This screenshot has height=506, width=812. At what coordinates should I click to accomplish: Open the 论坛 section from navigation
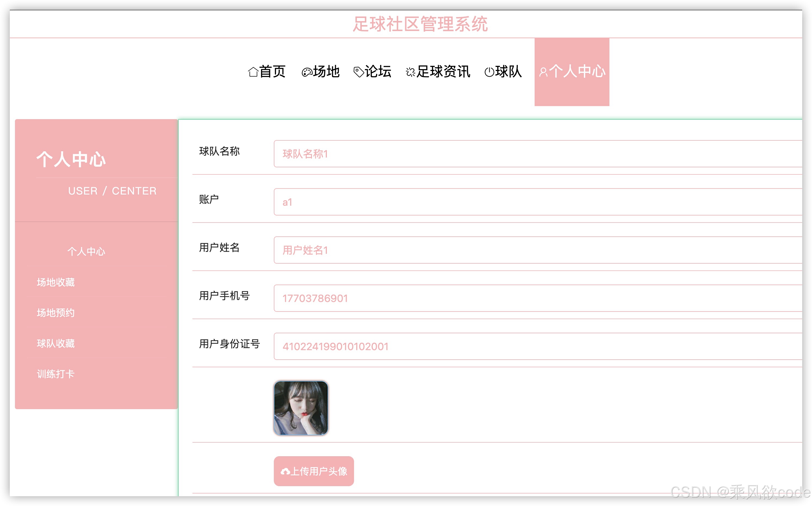coord(378,72)
